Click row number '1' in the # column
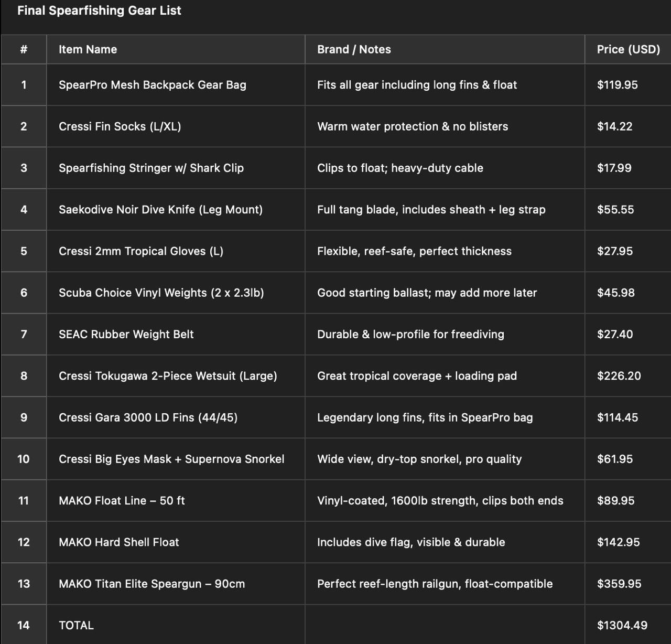The width and height of the screenshot is (671, 644). (24, 85)
